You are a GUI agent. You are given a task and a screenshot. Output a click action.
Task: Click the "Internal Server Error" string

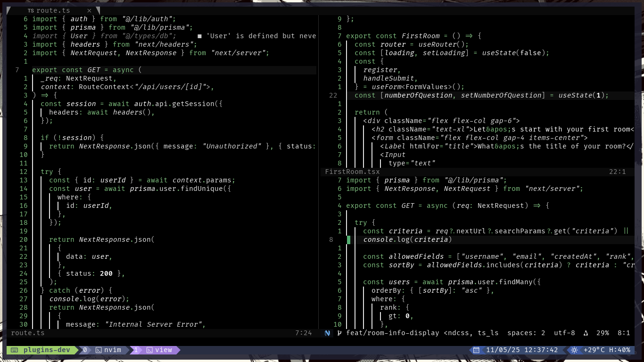(153, 324)
